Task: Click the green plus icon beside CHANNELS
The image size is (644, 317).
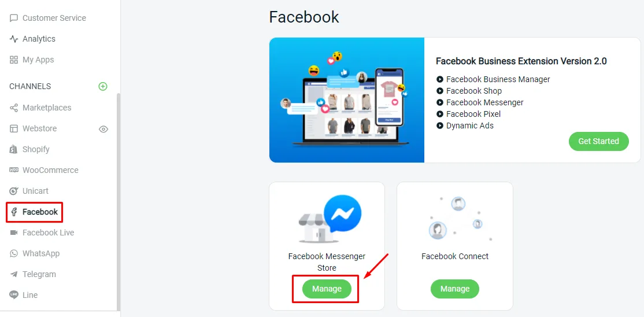Action: tap(103, 86)
